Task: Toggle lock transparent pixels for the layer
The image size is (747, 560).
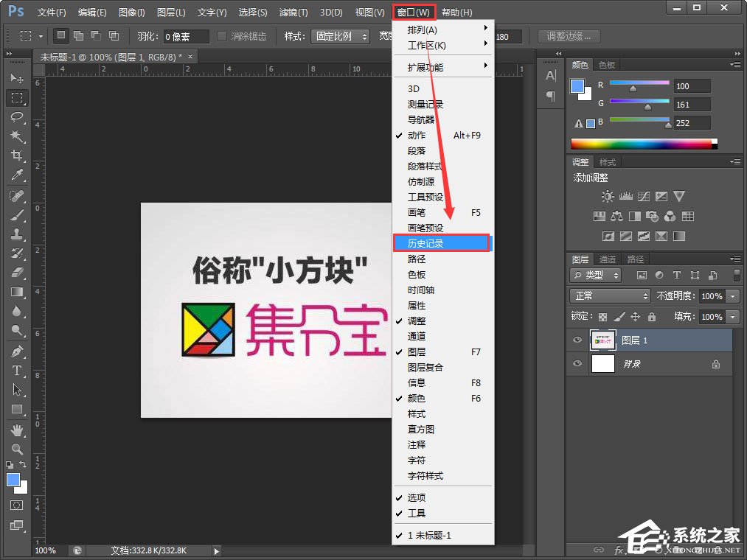Action: point(601,316)
